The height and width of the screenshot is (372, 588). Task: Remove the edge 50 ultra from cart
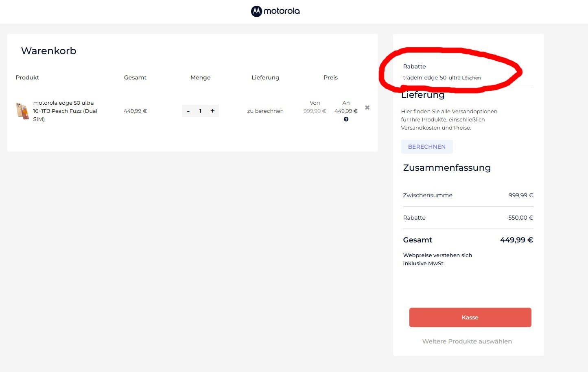(367, 108)
